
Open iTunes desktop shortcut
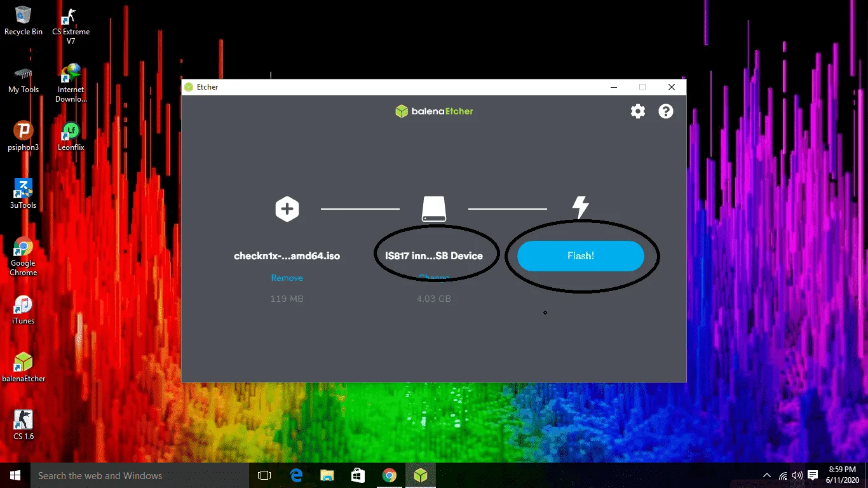click(24, 309)
